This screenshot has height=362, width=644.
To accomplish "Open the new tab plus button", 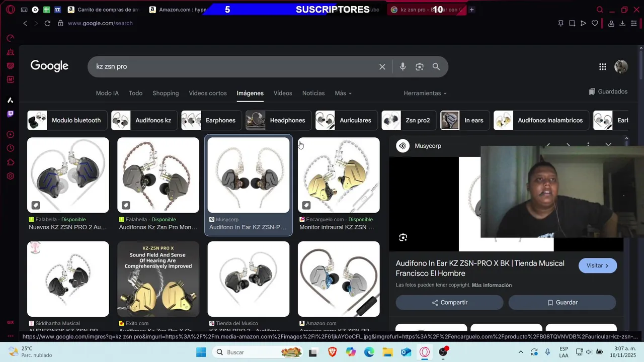I will 471,10.
